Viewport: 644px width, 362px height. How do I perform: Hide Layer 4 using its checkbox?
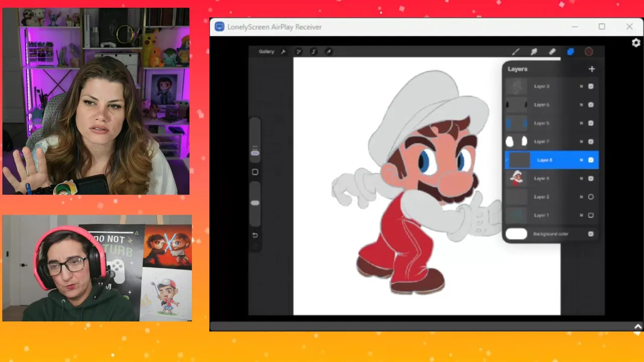pos(591,178)
